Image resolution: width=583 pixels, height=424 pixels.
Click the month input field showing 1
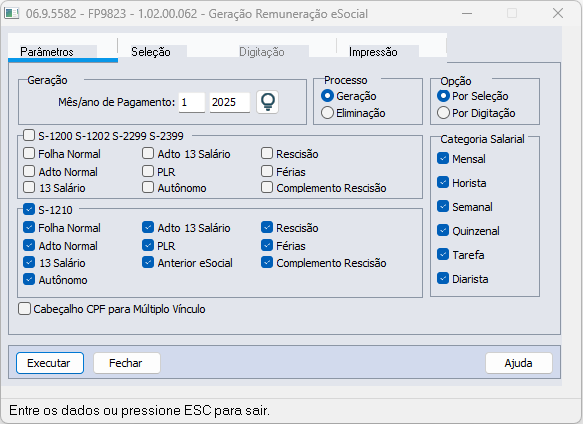coord(192,102)
